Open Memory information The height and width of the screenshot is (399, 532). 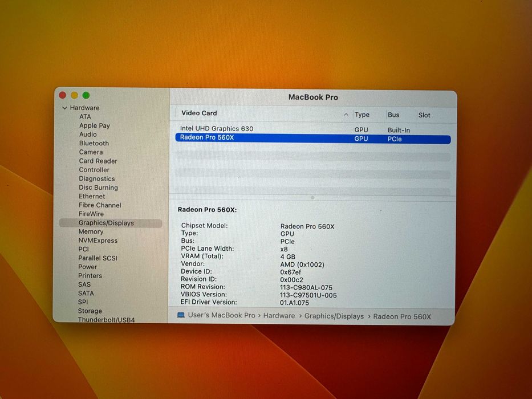pyautogui.click(x=91, y=231)
